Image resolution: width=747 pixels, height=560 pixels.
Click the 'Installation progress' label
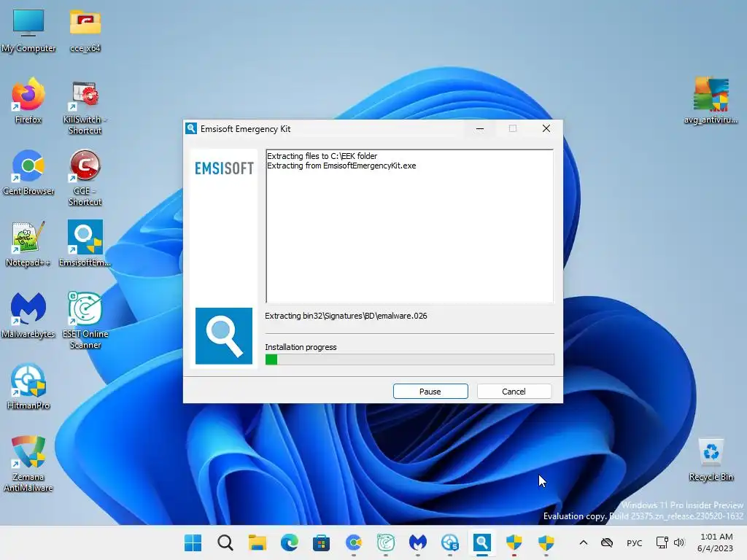(301, 347)
